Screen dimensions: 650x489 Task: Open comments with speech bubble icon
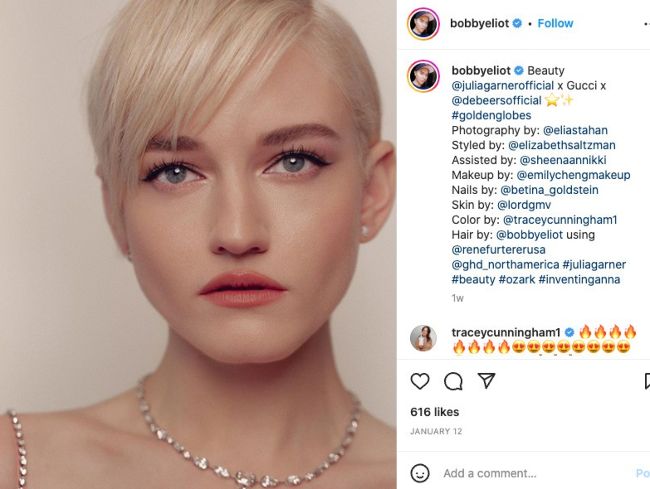pyautogui.click(x=453, y=381)
